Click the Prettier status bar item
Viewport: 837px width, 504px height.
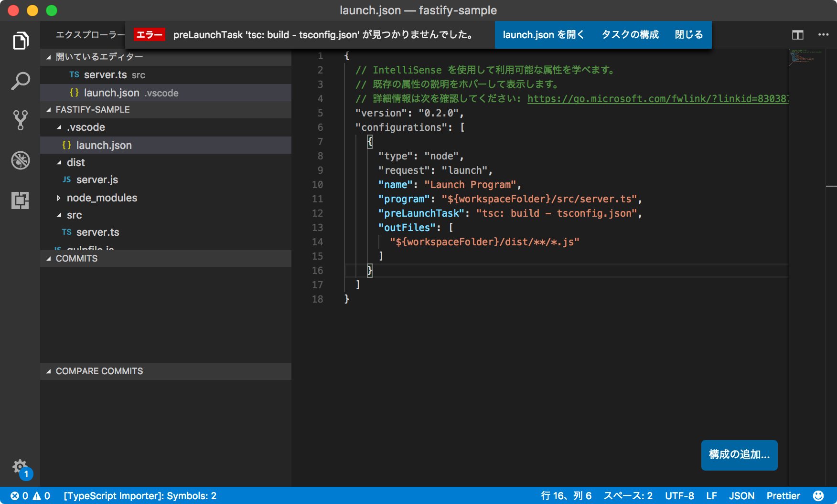point(783,496)
